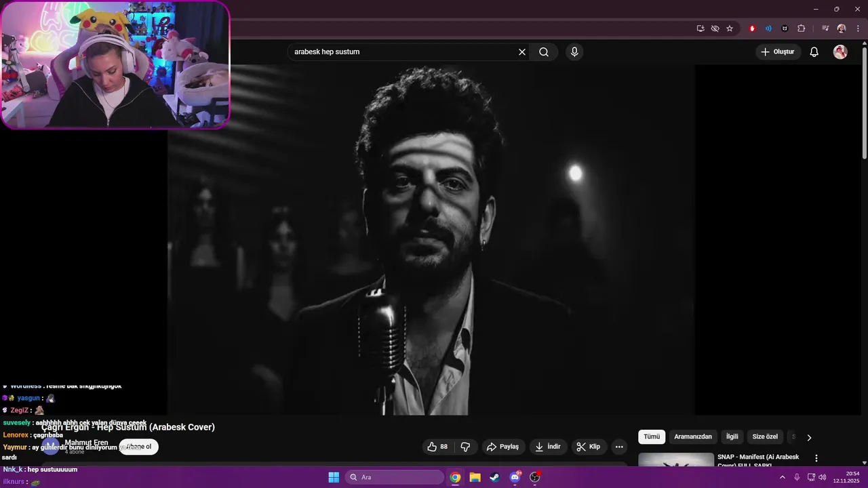Image resolution: width=868 pixels, height=488 pixels.
Task: Open more actions ellipsis under video
Action: (619, 447)
